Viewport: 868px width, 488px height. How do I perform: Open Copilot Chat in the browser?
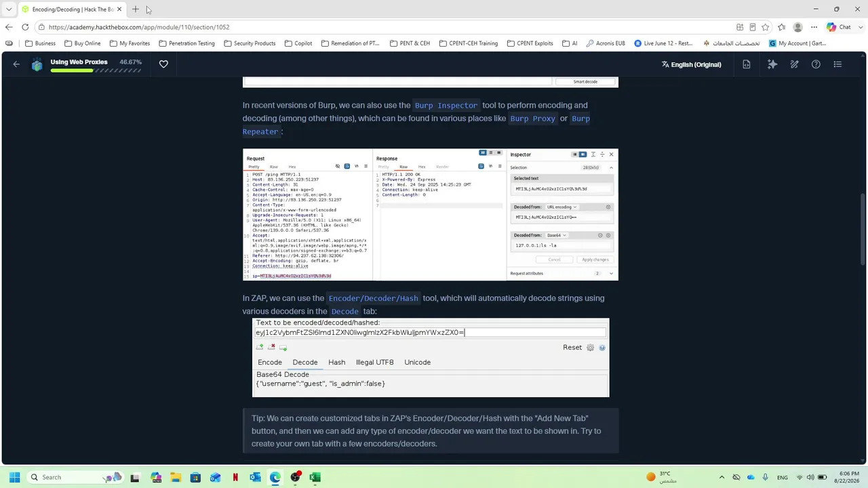[x=840, y=27]
